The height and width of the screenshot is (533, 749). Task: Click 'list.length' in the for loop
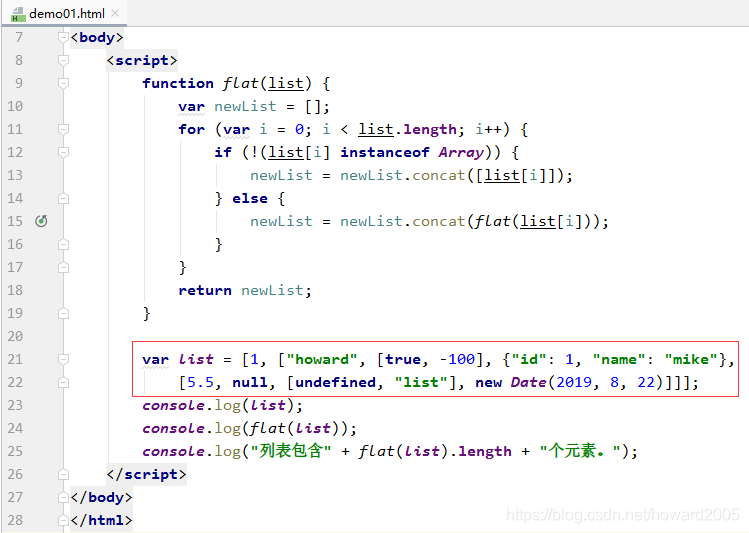point(407,129)
